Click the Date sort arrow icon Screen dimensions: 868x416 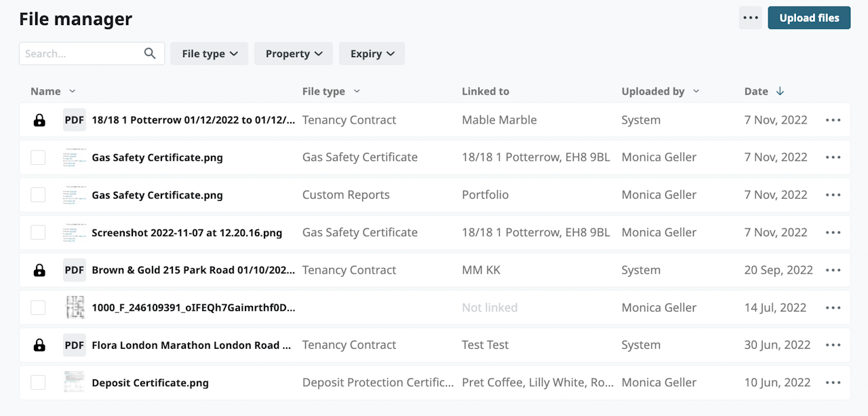tap(780, 91)
